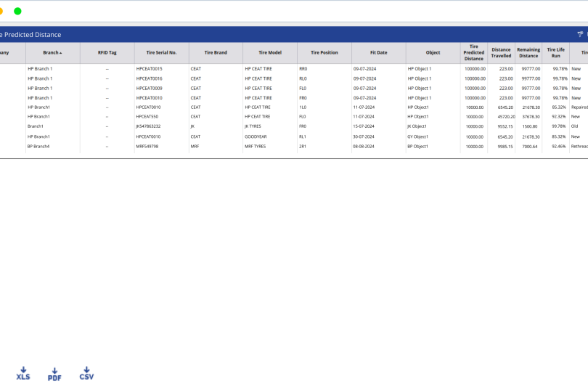Sort by Remaining Distance column

[x=528, y=53]
